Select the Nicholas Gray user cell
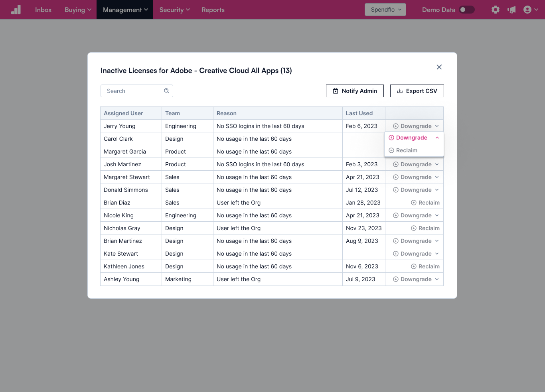This screenshot has height=392, width=545. [131, 228]
